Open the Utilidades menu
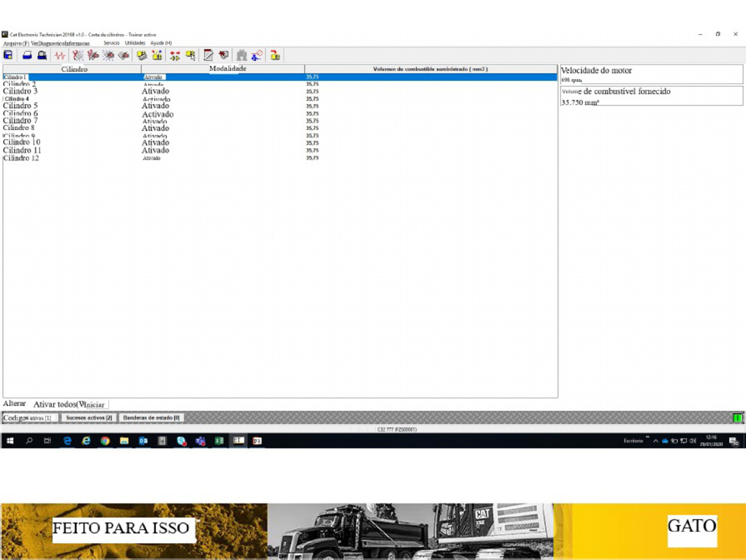This screenshot has height=560, width=746. tap(135, 43)
